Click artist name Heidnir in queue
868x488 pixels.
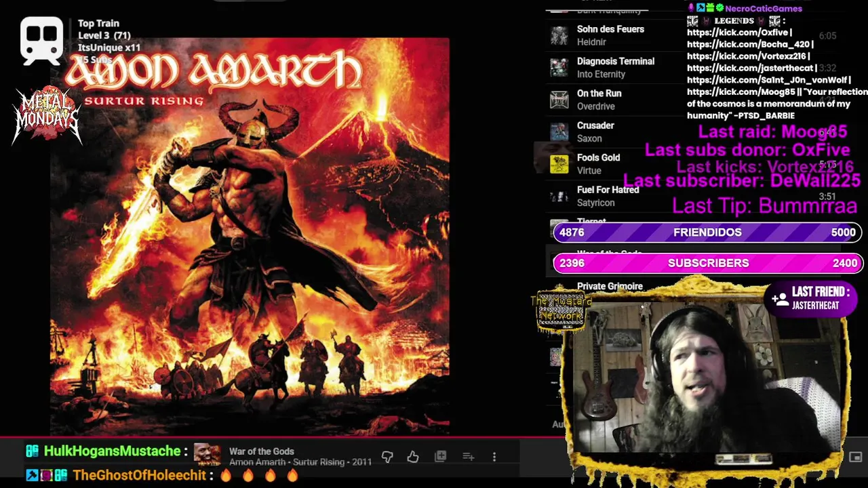(x=591, y=42)
